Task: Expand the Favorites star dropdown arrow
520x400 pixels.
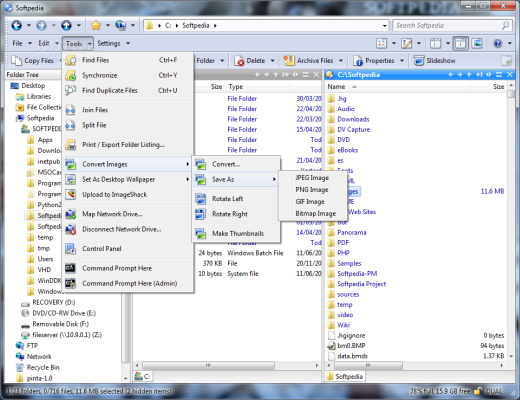Action: tap(108, 25)
